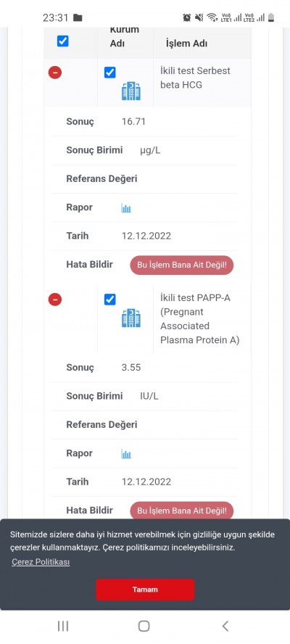Click "Bu İşlem Bana Ait Değil!" under the PAPP-A test

181,511
